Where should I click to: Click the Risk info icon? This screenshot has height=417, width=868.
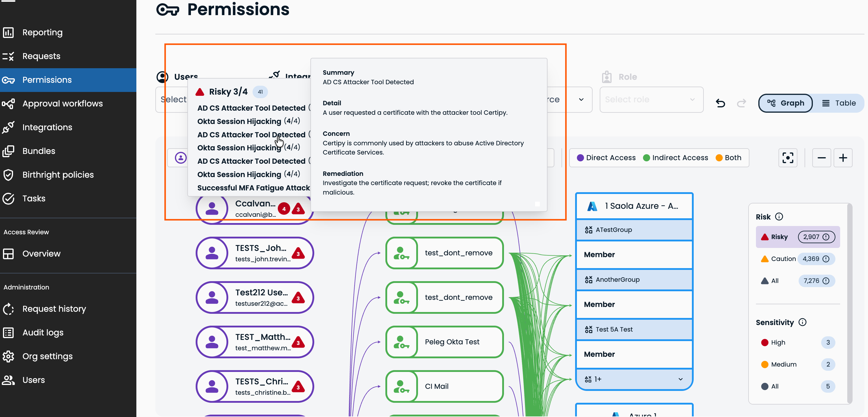779,217
